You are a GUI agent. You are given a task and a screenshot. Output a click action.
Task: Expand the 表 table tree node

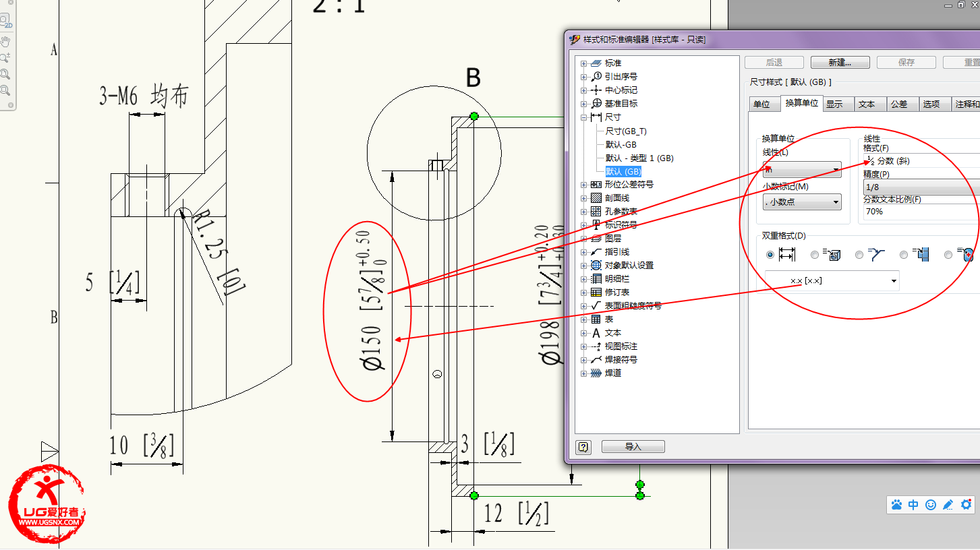pos(584,319)
